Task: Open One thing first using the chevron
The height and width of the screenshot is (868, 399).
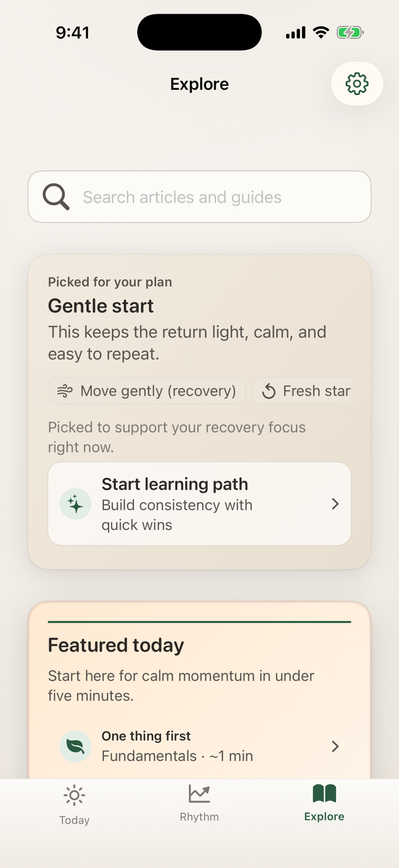Action: [335, 746]
